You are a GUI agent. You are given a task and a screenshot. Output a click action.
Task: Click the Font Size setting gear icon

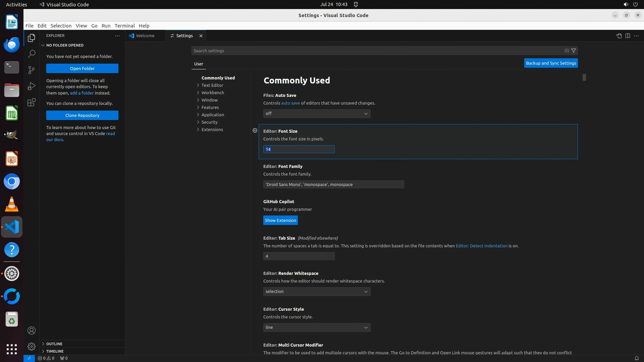coord(255,130)
